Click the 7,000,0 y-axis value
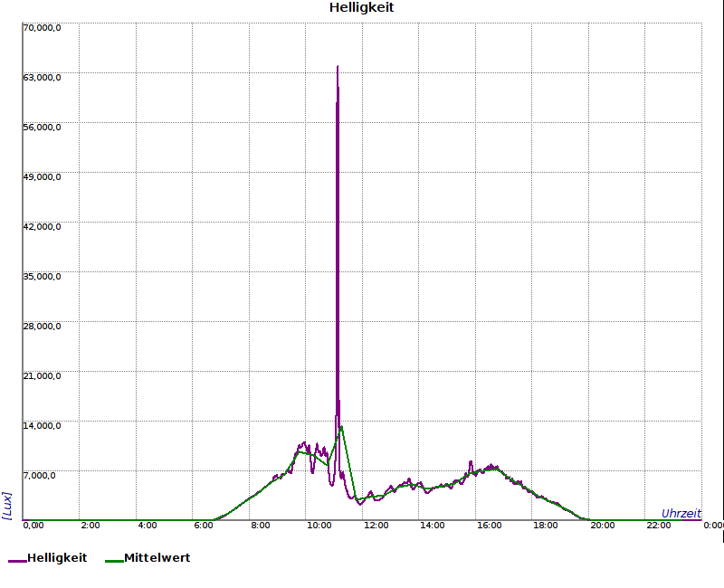 point(39,476)
